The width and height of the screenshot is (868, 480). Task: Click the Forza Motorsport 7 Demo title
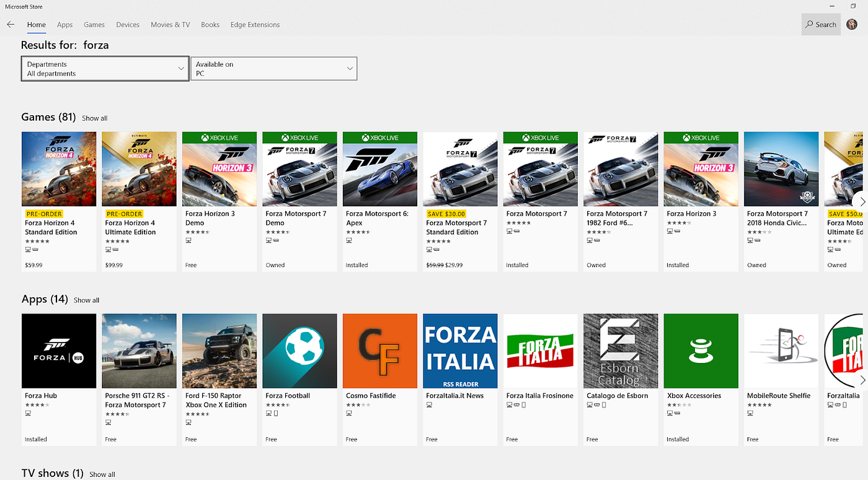click(296, 218)
